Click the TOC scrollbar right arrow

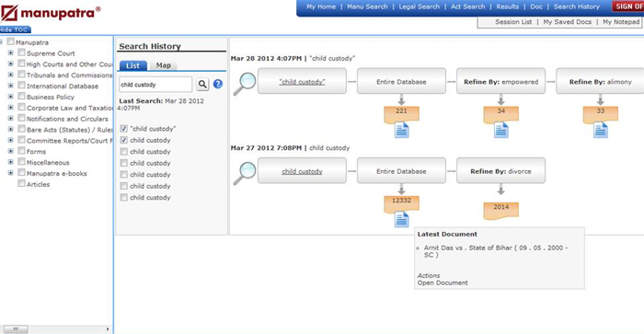108,329
